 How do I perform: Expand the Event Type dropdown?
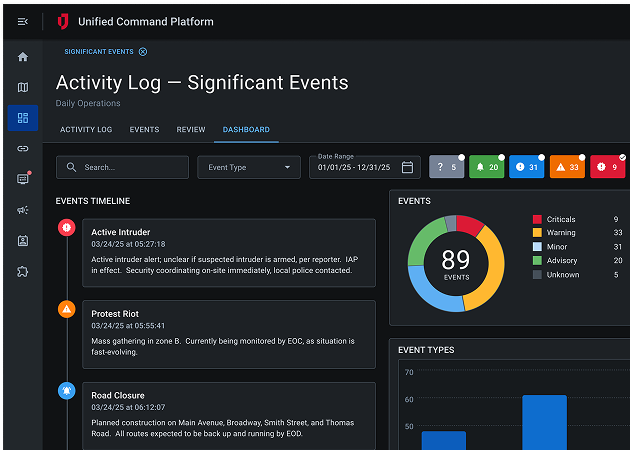tap(248, 167)
